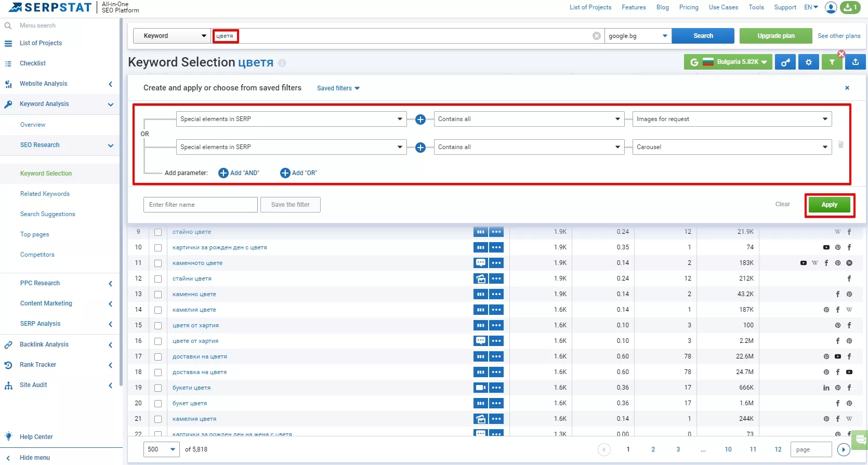Open Backlink Analysis menu
868x465 pixels.
60,344
